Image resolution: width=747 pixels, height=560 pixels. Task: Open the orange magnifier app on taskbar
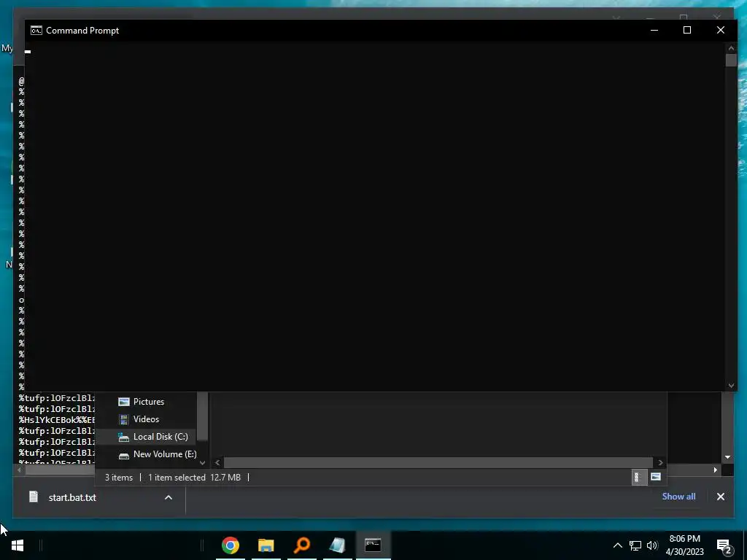click(x=301, y=545)
